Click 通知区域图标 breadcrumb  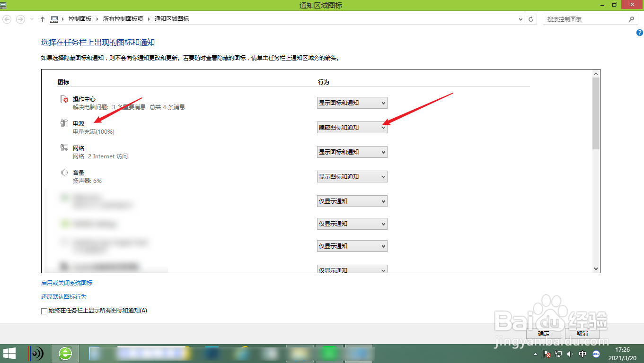(x=172, y=19)
